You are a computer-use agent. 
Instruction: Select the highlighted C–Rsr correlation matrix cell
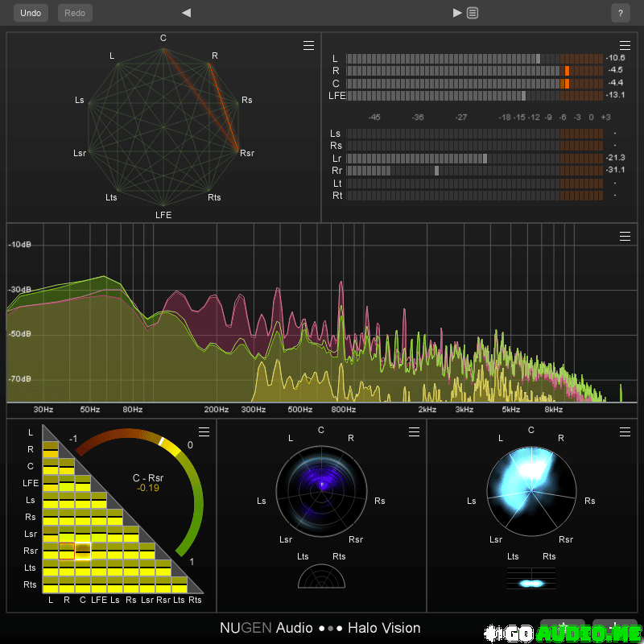(82, 551)
